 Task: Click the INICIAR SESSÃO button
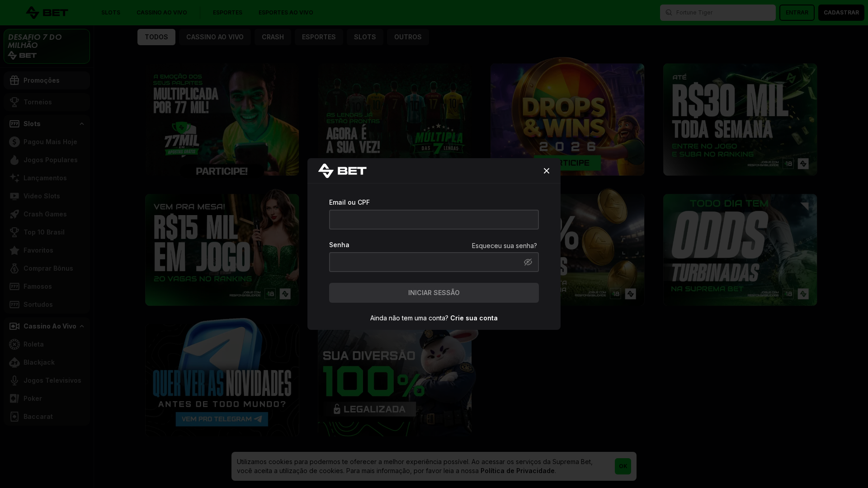[434, 293]
